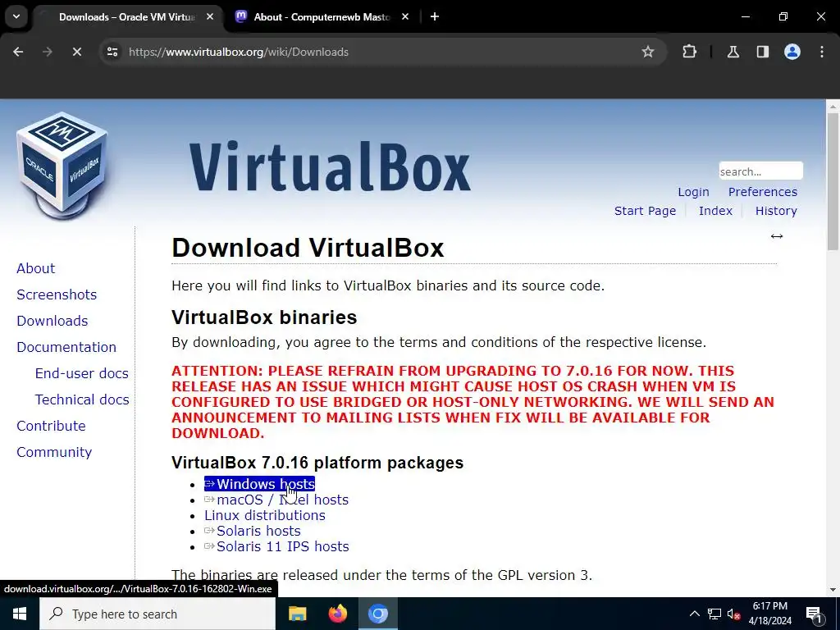Image resolution: width=840 pixels, height=630 pixels.
Task: Toggle the browser side panel icon
Action: (762, 52)
